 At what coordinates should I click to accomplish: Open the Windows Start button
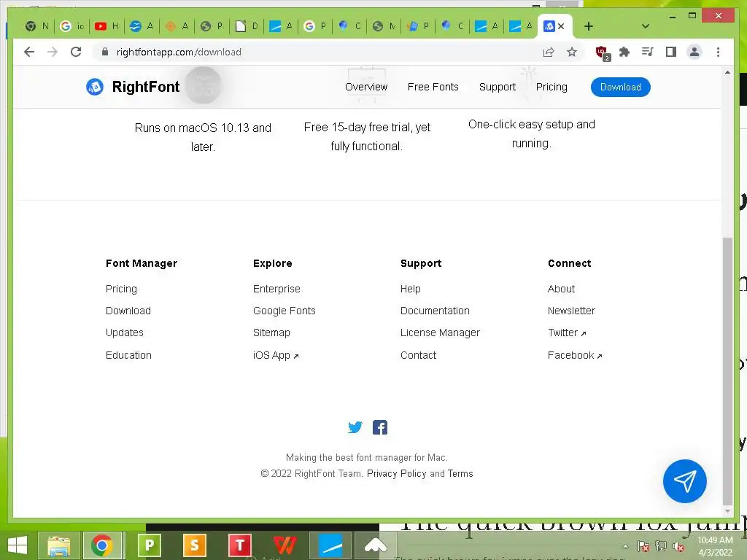tap(18, 545)
